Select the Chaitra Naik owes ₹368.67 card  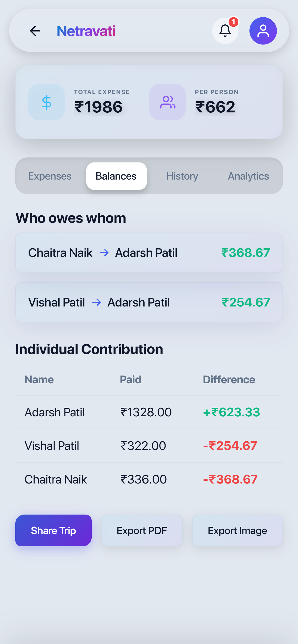[149, 253]
